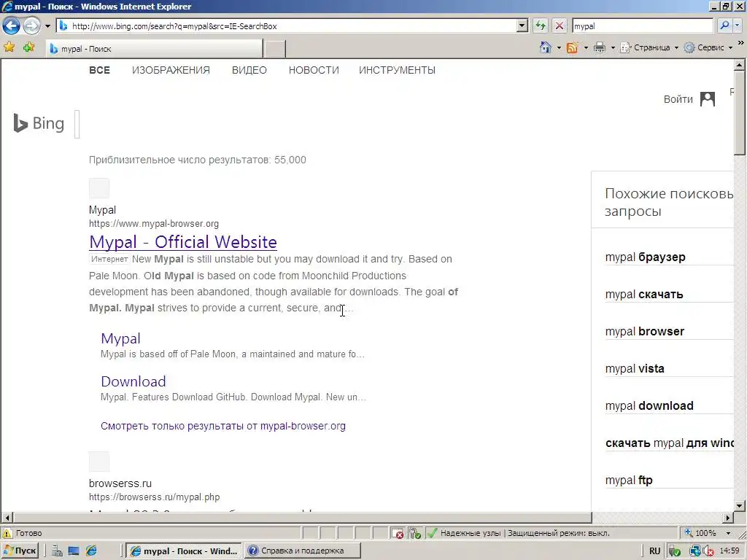The height and width of the screenshot is (560, 747).
Task: Open the recent pages dropdown arrow
Action: [x=47, y=26]
